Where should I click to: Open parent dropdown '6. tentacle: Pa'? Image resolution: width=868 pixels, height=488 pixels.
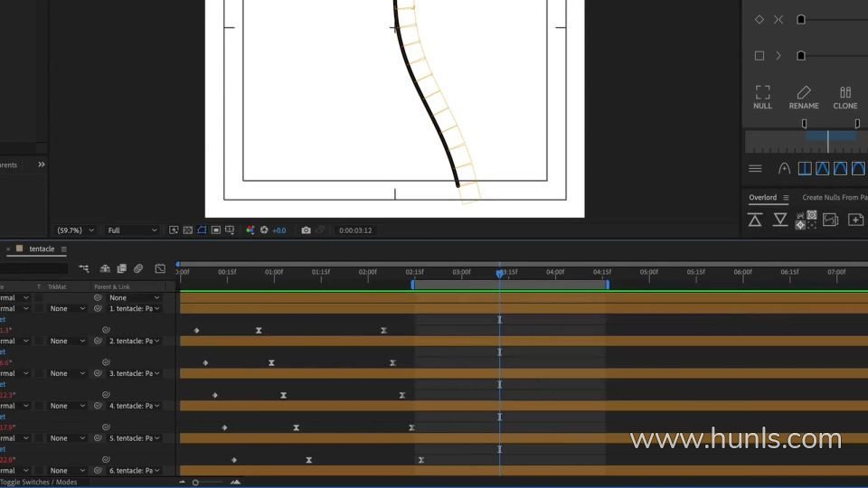pyautogui.click(x=134, y=470)
